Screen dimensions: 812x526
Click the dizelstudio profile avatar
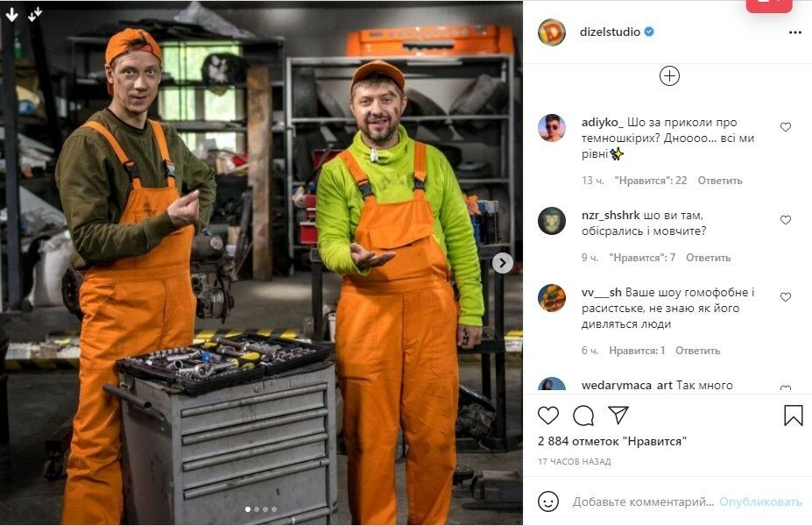tap(552, 32)
